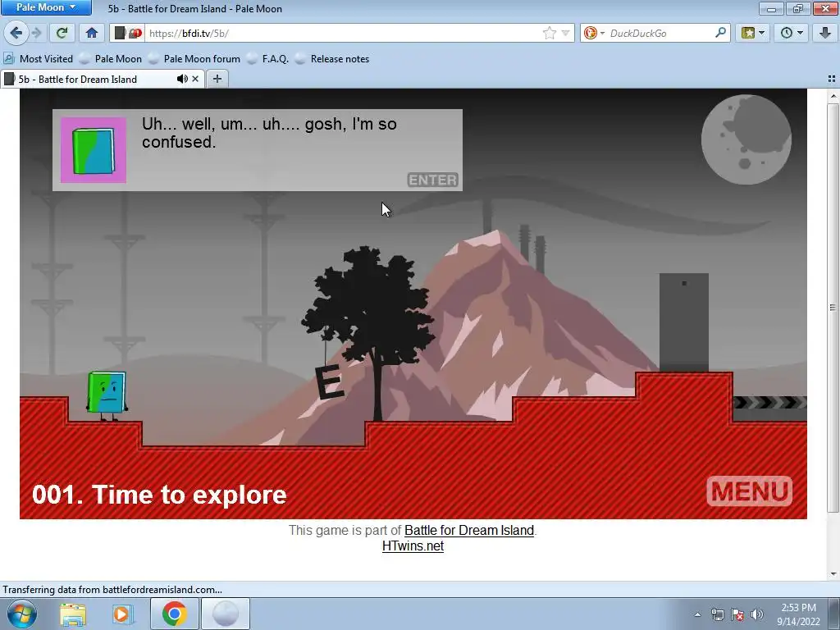The height and width of the screenshot is (630, 840).
Task: Open the bookmarks menu button
Action: [752, 33]
